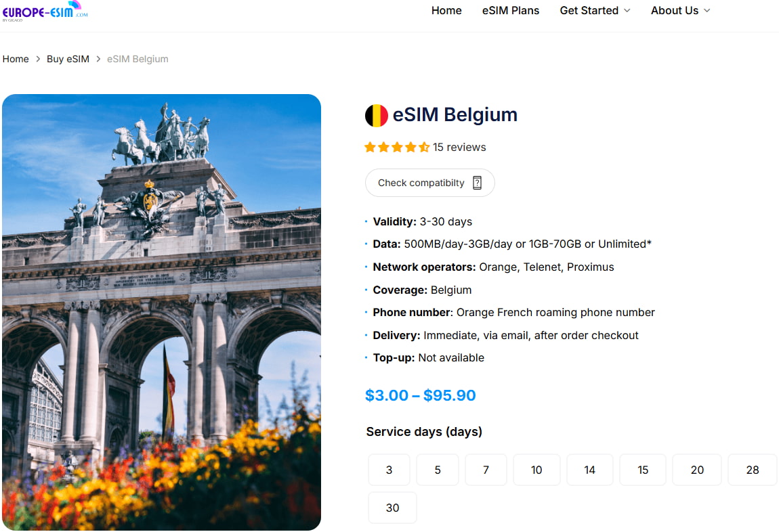Click the Check compatibilty button
This screenshot has height=532, width=779.
(x=429, y=182)
